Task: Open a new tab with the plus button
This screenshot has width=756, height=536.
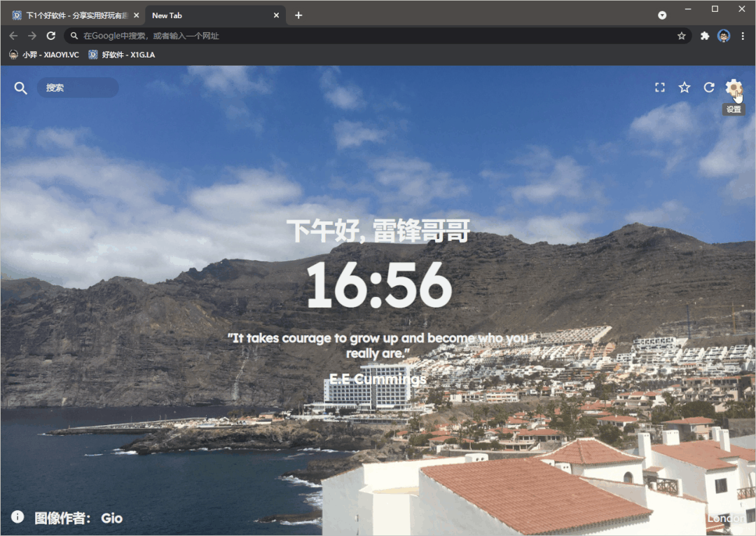Action: point(298,15)
